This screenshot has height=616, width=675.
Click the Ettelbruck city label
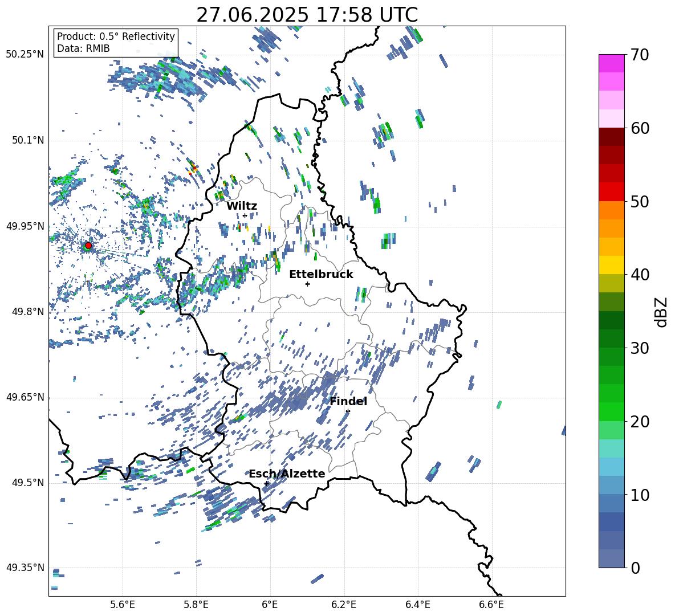321,275
